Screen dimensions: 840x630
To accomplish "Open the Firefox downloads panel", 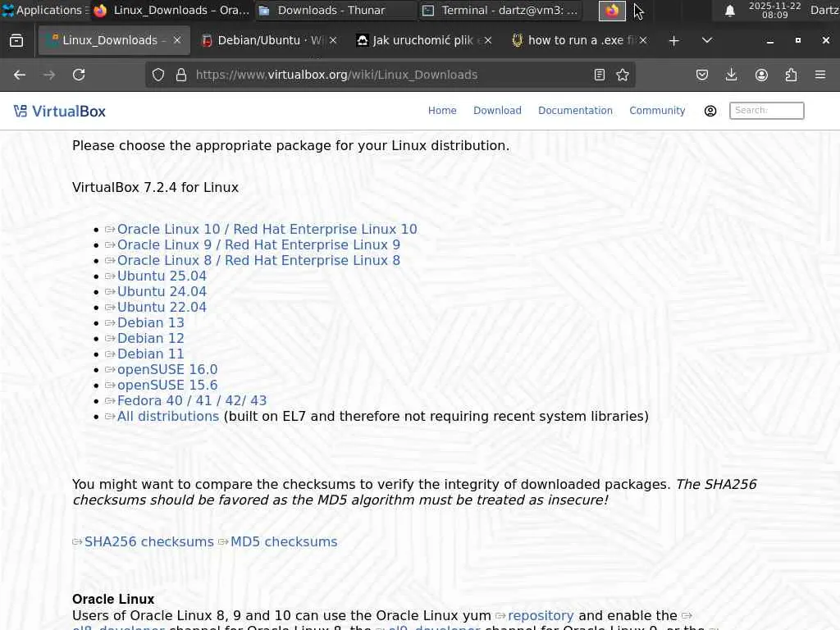I will pos(731,75).
